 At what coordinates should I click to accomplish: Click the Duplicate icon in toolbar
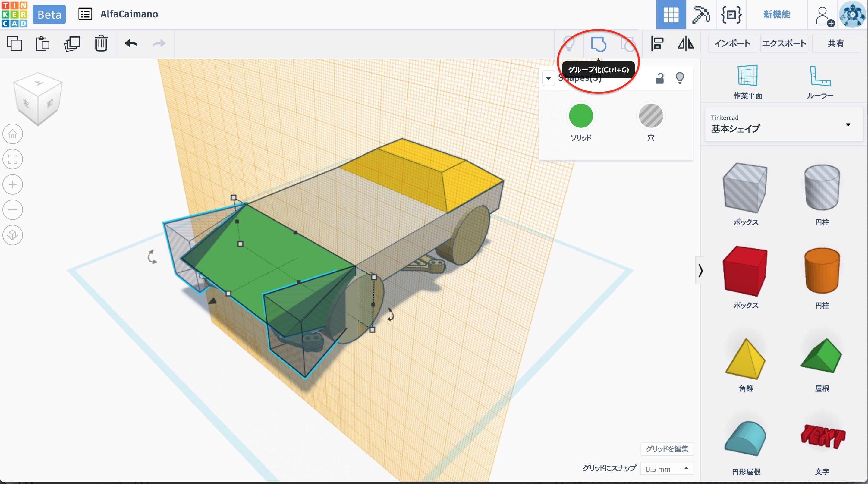pos(72,44)
